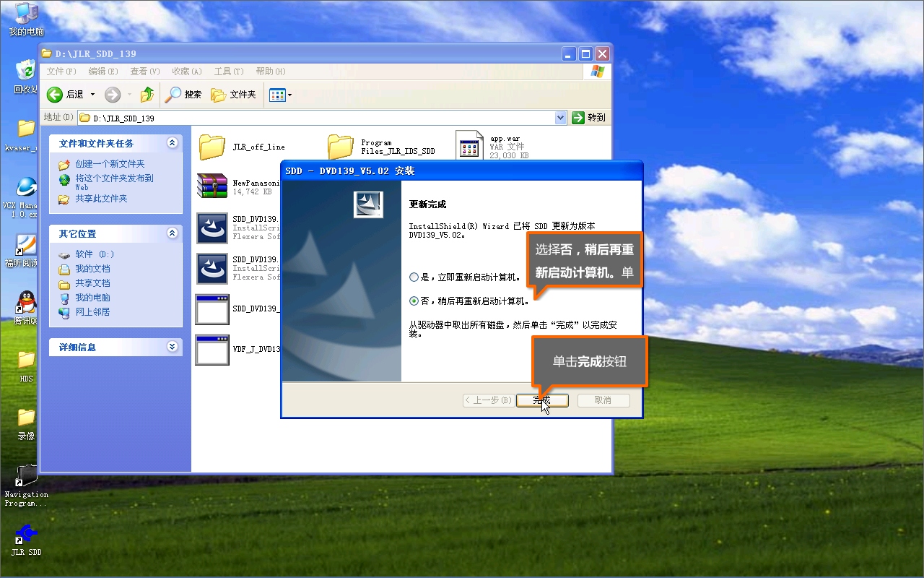
Task: Launch the JLR SDD desktop shortcut
Action: pyautogui.click(x=26, y=540)
